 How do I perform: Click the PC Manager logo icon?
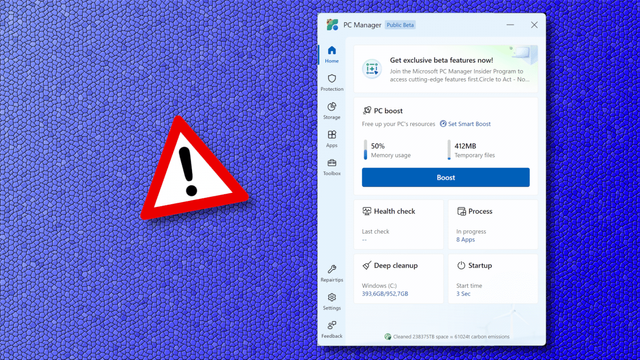332,25
